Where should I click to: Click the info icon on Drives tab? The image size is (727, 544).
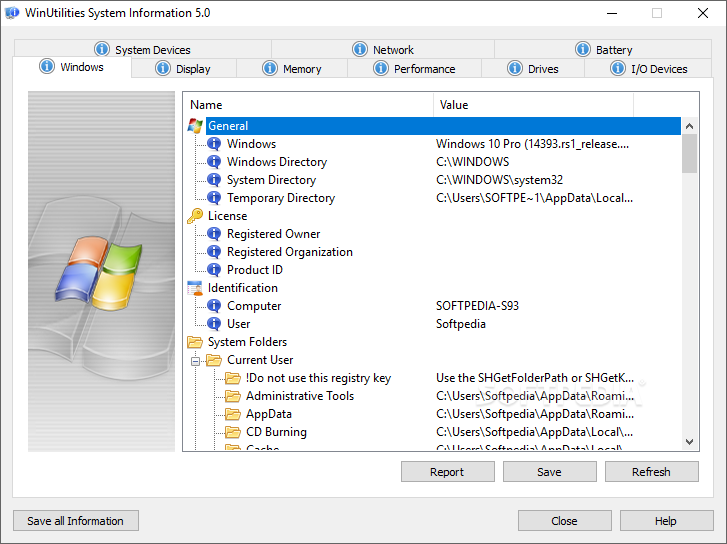[515, 68]
